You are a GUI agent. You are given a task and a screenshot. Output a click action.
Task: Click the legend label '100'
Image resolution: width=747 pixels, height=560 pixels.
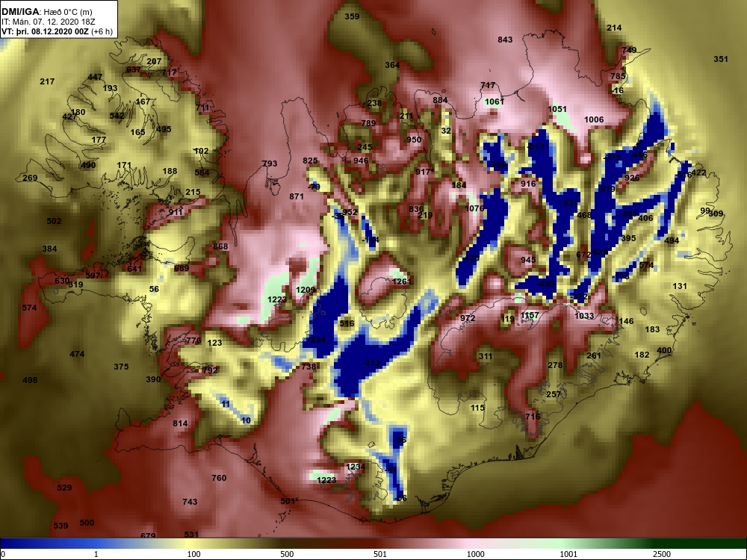(193, 554)
